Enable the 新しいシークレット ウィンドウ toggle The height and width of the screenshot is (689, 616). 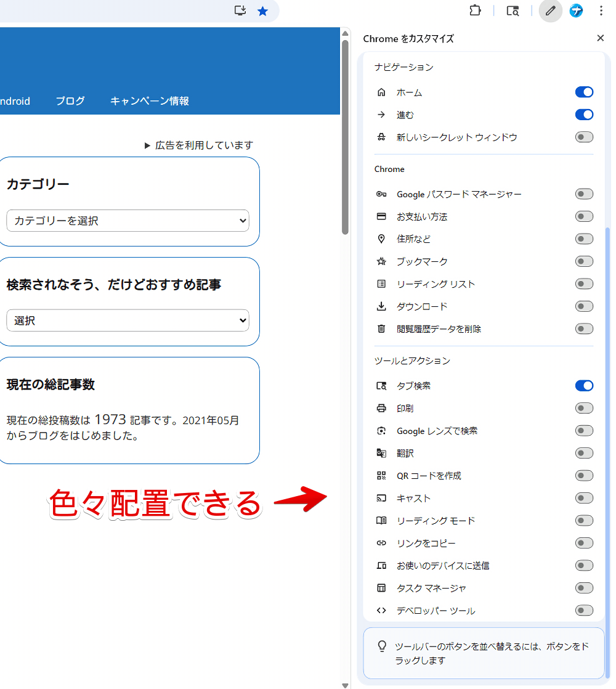pos(584,137)
